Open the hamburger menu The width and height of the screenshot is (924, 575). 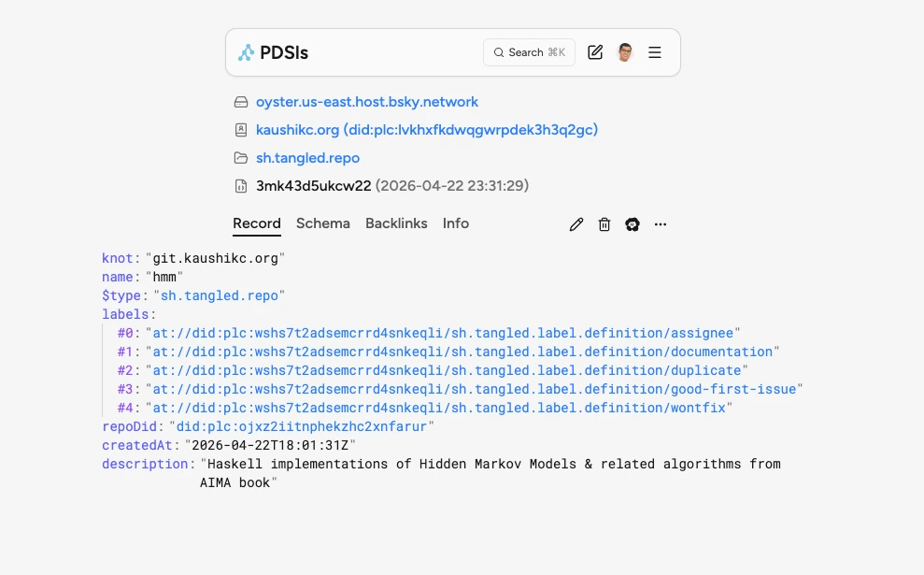(x=655, y=52)
